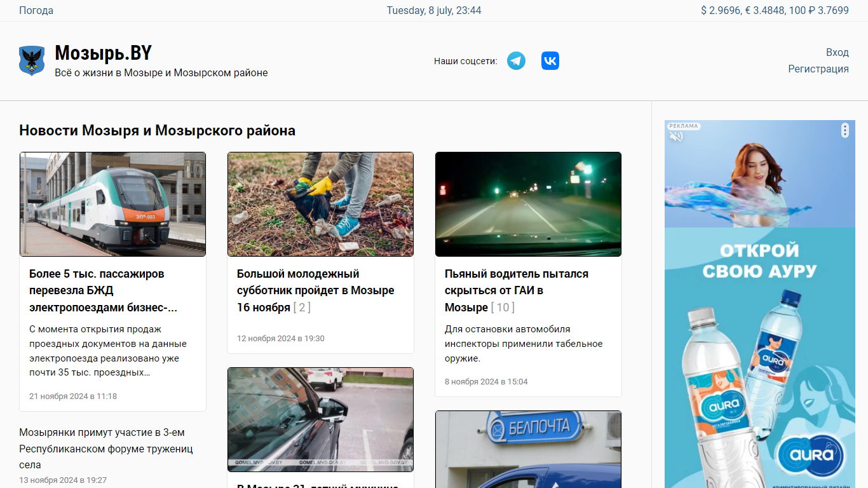Unmute the ad video sound icon

(x=676, y=136)
